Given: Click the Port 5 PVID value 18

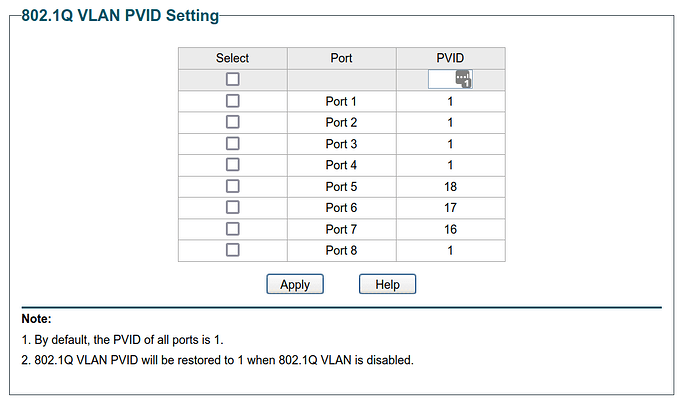Looking at the screenshot, I should (450, 187).
